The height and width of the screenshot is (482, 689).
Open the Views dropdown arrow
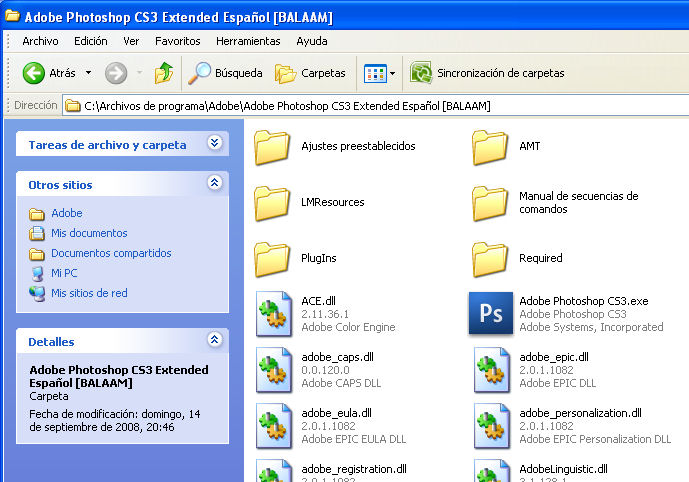[x=392, y=73]
